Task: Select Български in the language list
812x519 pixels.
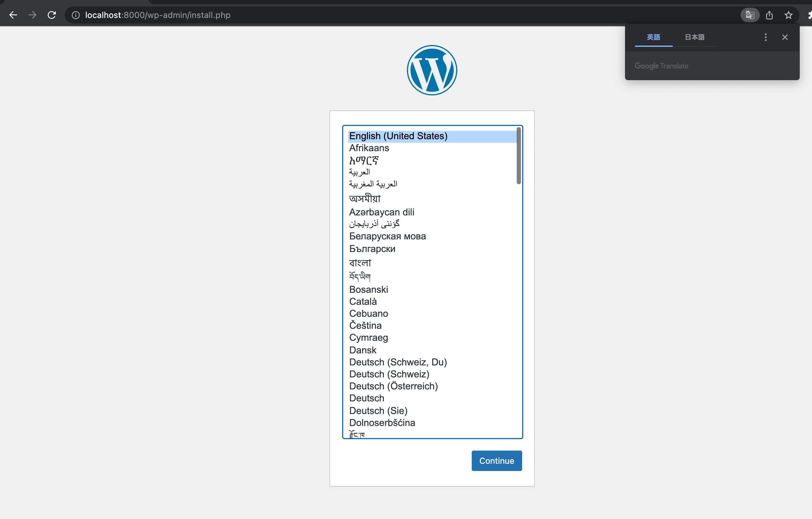Action: [432, 249]
